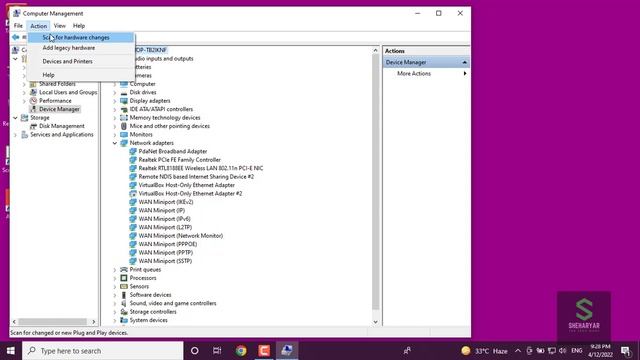Viewport: 640px width, 360px height.
Task: Select WAN Miniport (Network Monitor)
Action: coord(180,236)
